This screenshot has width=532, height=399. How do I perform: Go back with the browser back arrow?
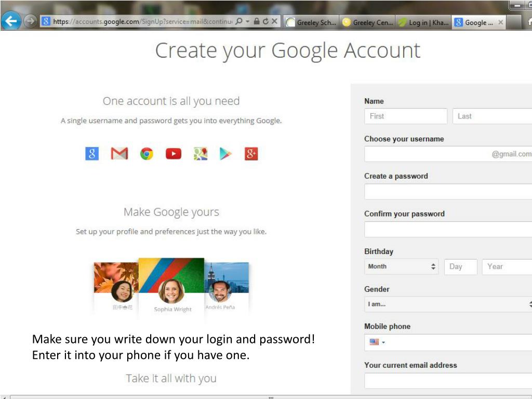point(10,21)
